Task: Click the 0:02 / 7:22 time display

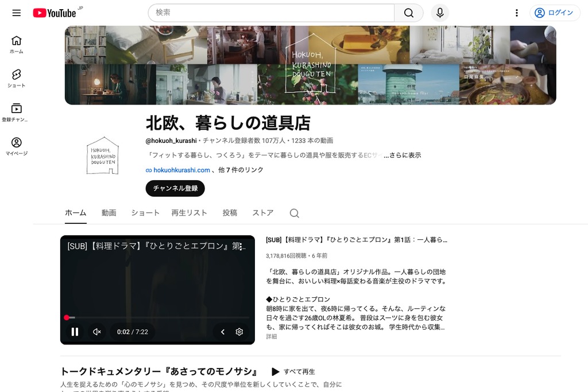Action: [133, 332]
